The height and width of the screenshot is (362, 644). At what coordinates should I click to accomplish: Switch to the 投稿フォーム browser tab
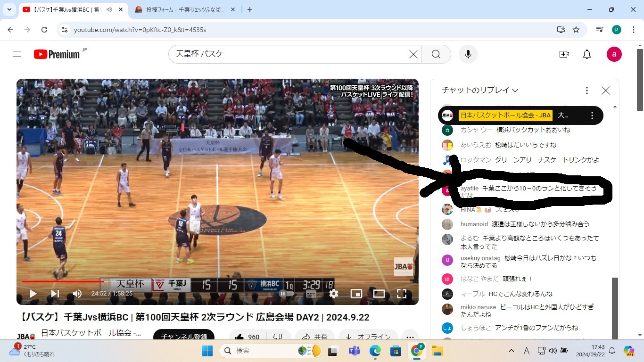(186, 9)
